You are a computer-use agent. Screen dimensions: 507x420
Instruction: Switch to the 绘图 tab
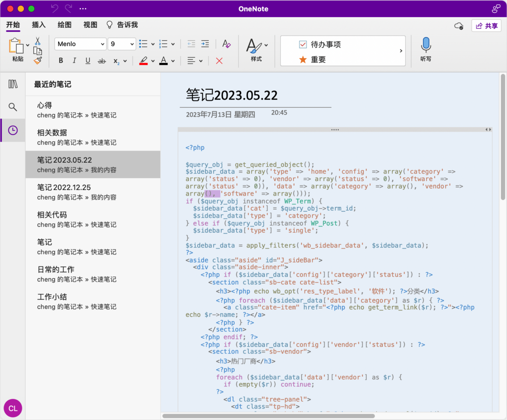tap(64, 25)
